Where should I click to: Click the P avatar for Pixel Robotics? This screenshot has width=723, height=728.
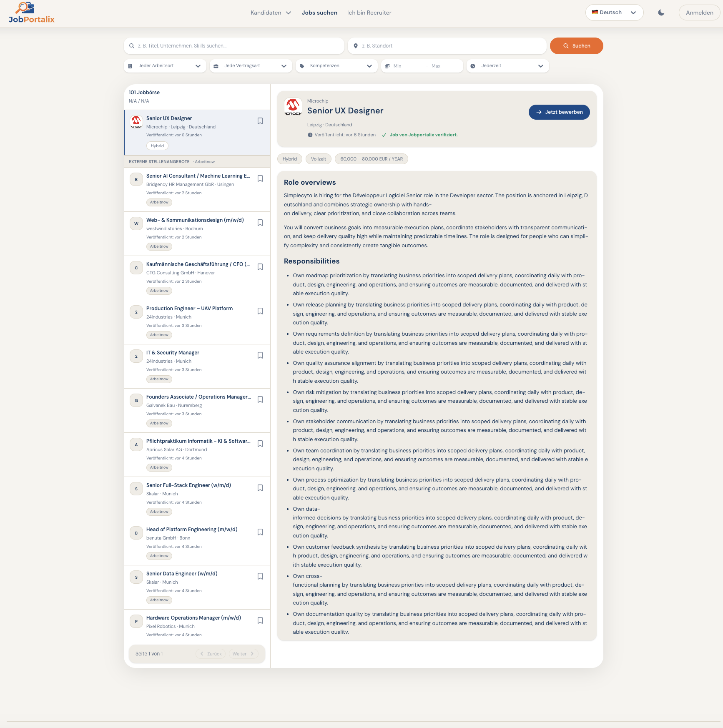(136, 622)
